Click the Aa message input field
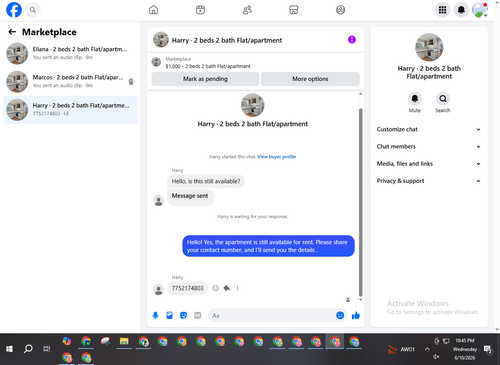The image size is (500, 365). pyautogui.click(x=272, y=315)
